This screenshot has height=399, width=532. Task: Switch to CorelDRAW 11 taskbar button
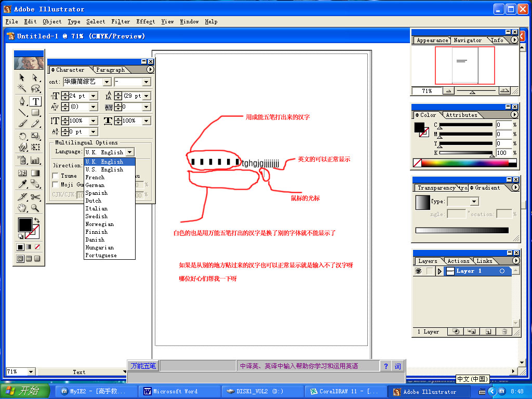[346, 391]
